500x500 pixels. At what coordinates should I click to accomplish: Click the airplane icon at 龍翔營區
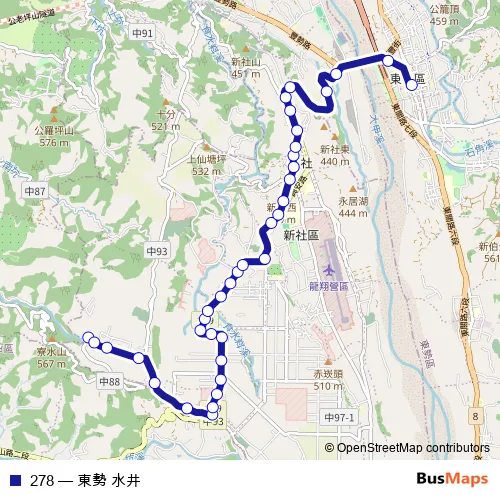pyautogui.click(x=329, y=270)
